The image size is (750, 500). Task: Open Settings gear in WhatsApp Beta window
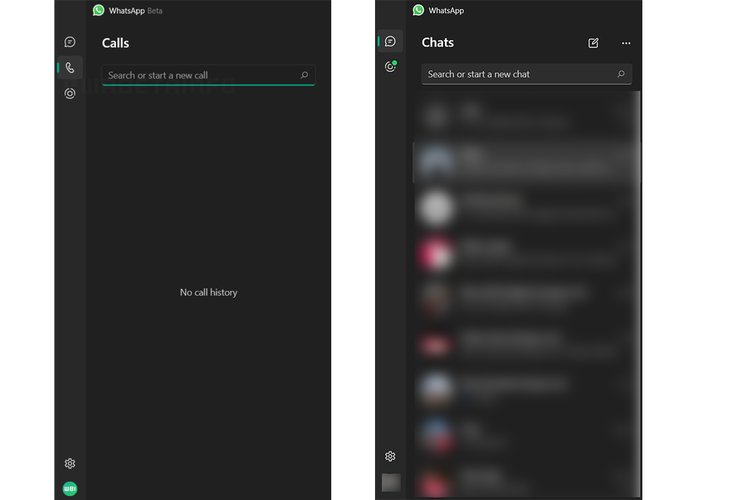(70, 463)
